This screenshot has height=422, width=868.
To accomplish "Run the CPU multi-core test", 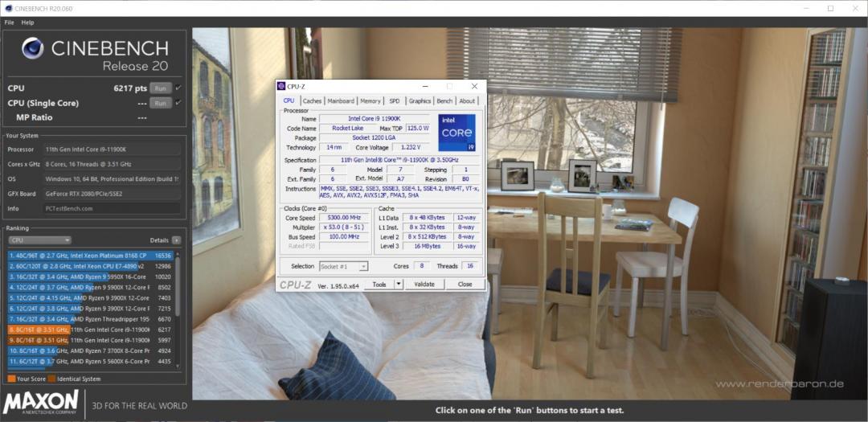I will pos(160,88).
